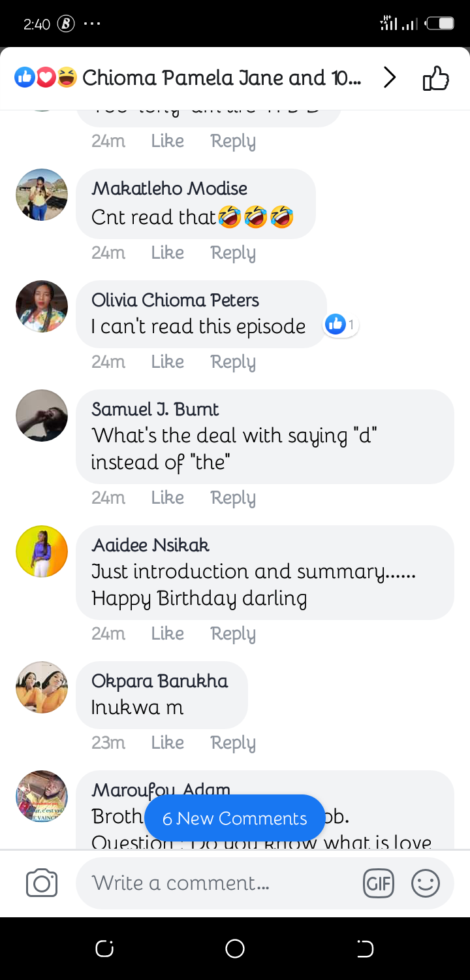
Task: Reply to Okpara Barukha's comment
Action: click(x=232, y=743)
